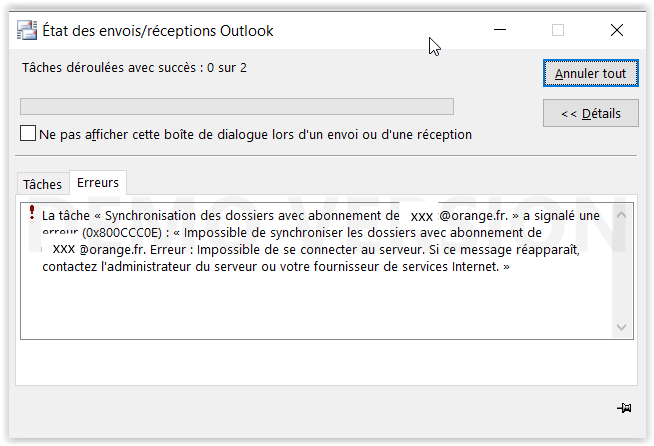Viewport: 654px width, 446px height.
Task: Enable 'Ne pas afficher cette boîte de dialogue' checkbox
Action: tap(28, 134)
